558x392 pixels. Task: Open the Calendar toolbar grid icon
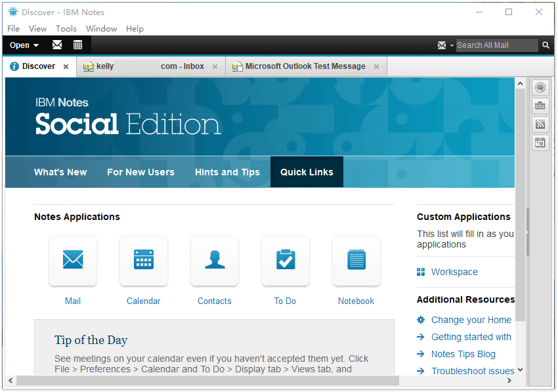pyautogui.click(x=77, y=45)
